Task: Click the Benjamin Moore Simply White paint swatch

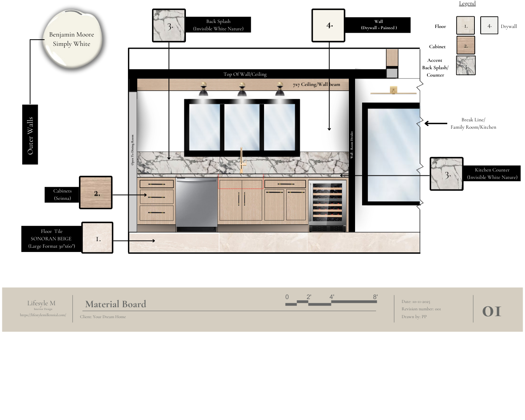Action: tap(72, 40)
